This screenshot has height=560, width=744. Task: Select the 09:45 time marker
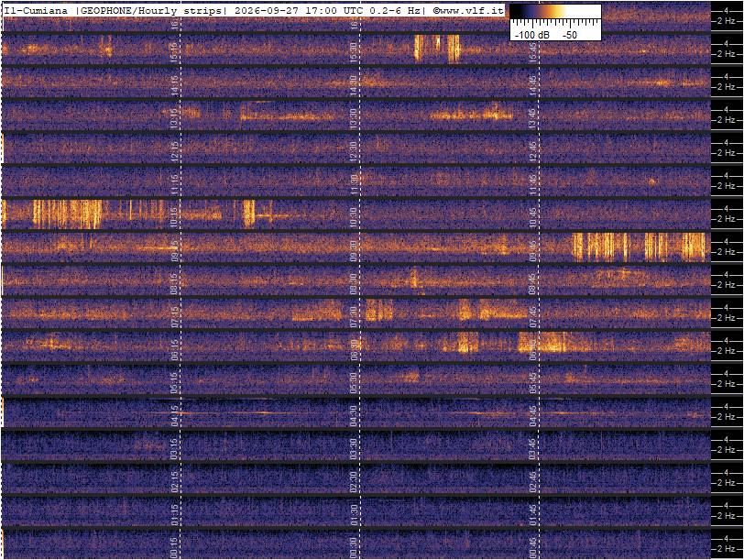pos(532,250)
